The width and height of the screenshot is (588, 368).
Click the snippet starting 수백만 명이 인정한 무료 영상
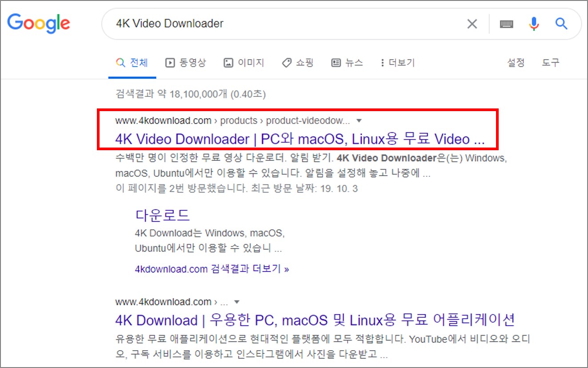click(x=311, y=165)
